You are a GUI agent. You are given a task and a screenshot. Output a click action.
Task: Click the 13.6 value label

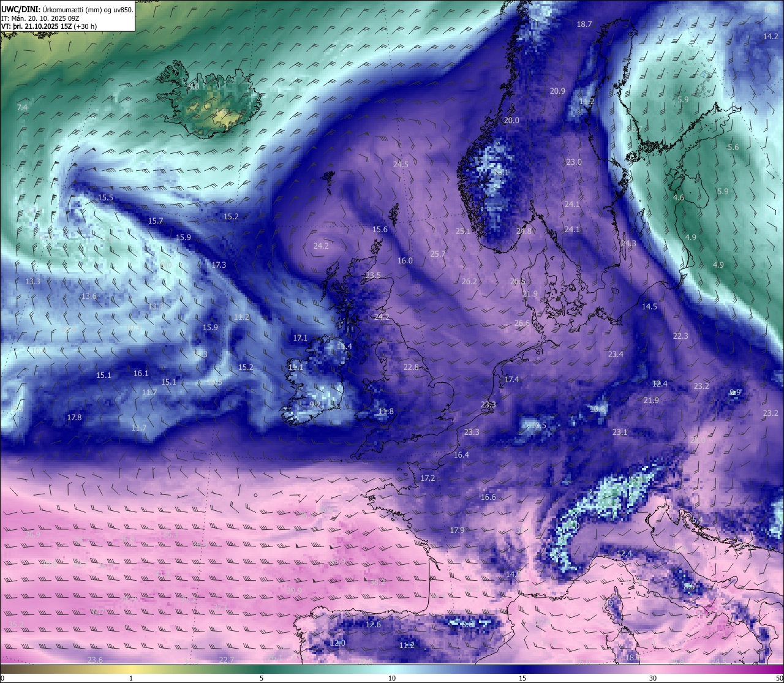coord(89,296)
